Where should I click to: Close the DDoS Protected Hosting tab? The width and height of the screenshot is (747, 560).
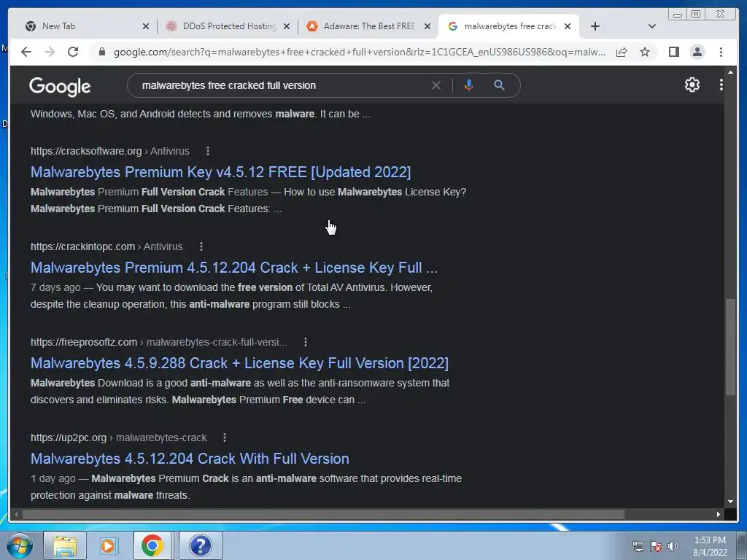(286, 26)
